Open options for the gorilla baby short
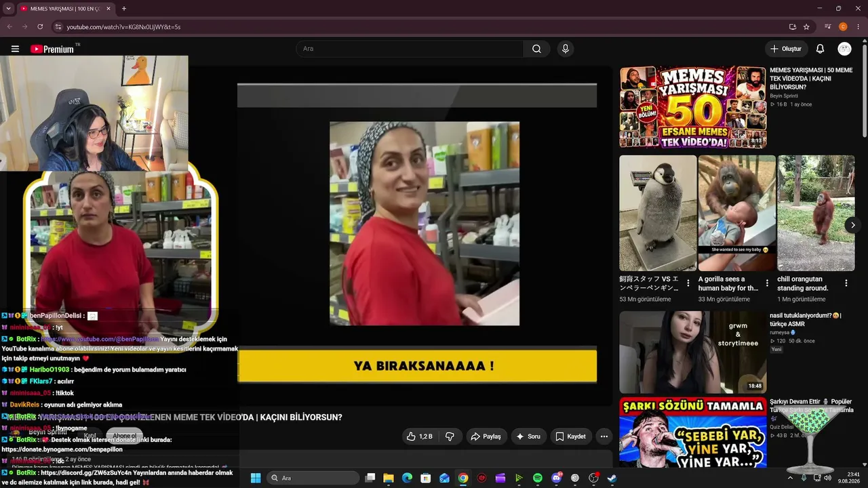The width and height of the screenshot is (868, 488). click(767, 283)
